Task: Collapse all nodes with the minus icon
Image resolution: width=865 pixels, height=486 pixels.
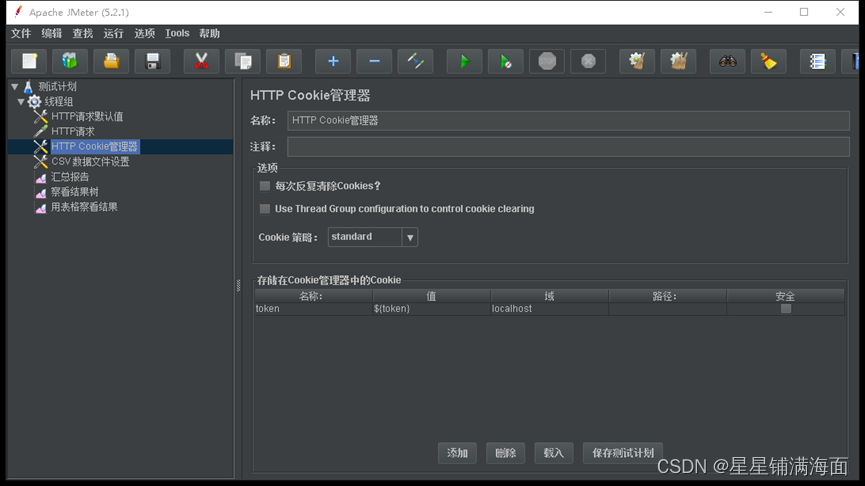Action: (x=374, y=61)
